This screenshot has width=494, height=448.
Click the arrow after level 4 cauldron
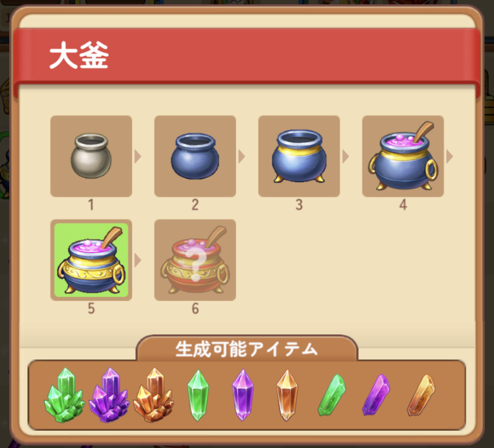tap(450, 156)
